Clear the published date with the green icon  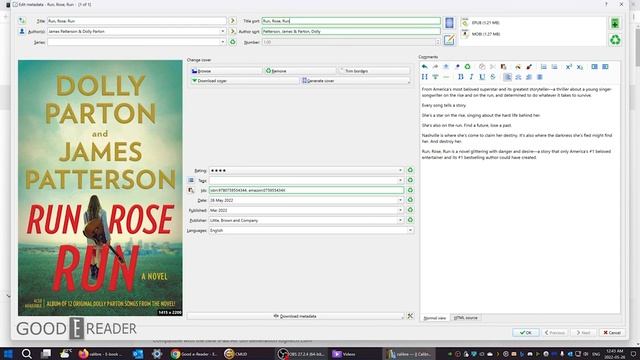(x=410, y=210)
